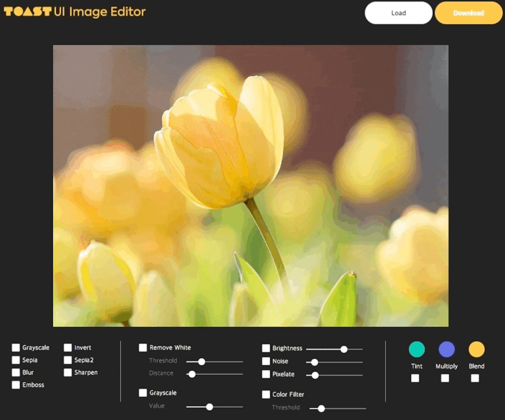Click the Remove White label
505x420 pixels.
click(x=170, y=348)
